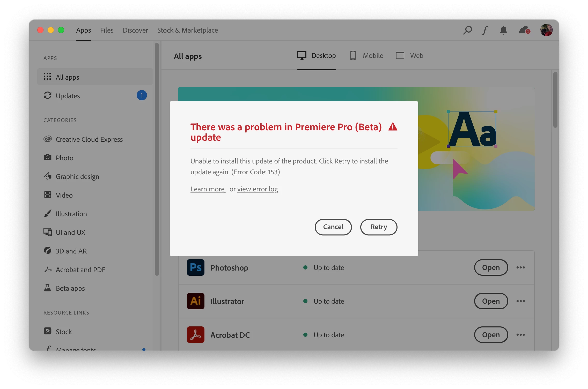Click the Photoshop app icon
The image size is (588, 389).
point(195,267)
